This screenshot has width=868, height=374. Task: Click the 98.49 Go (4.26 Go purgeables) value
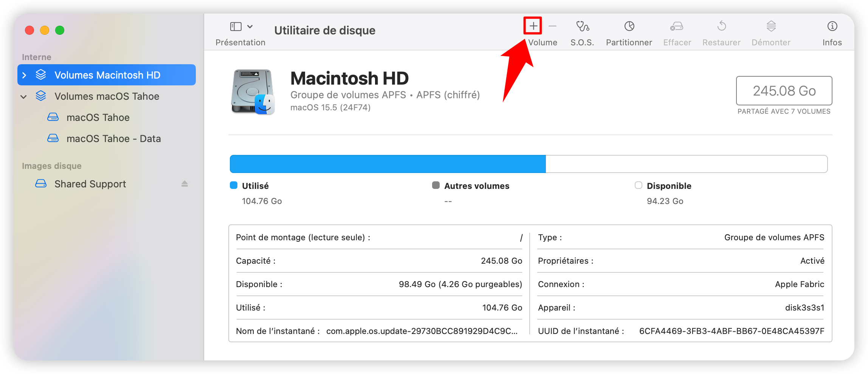coord(460,284)
